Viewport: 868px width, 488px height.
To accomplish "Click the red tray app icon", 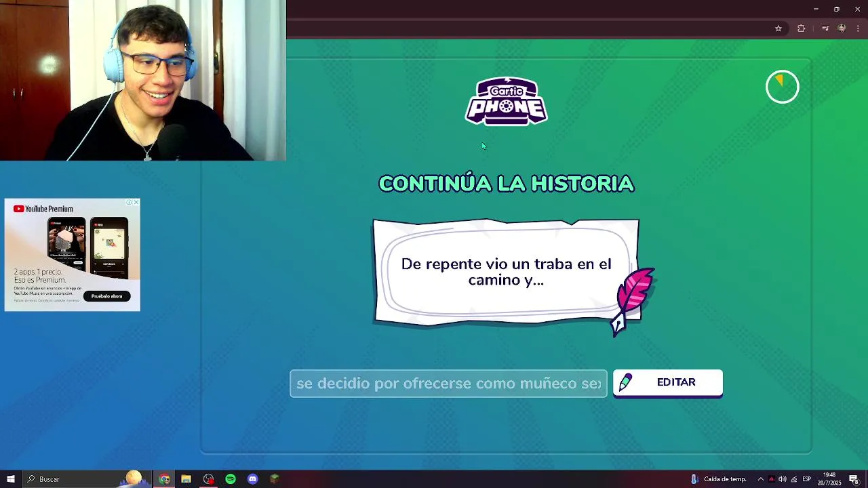I will 772,479.
